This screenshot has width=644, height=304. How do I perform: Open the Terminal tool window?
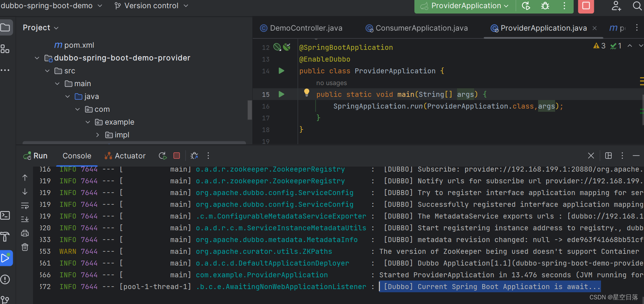(x=5, y=215)
